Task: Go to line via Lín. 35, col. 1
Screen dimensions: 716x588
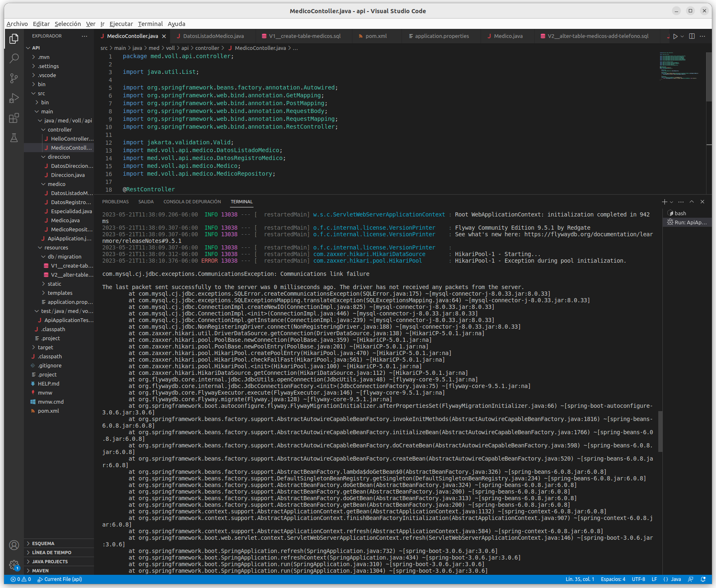Action: pyautogui.click(x=580, y=579)
